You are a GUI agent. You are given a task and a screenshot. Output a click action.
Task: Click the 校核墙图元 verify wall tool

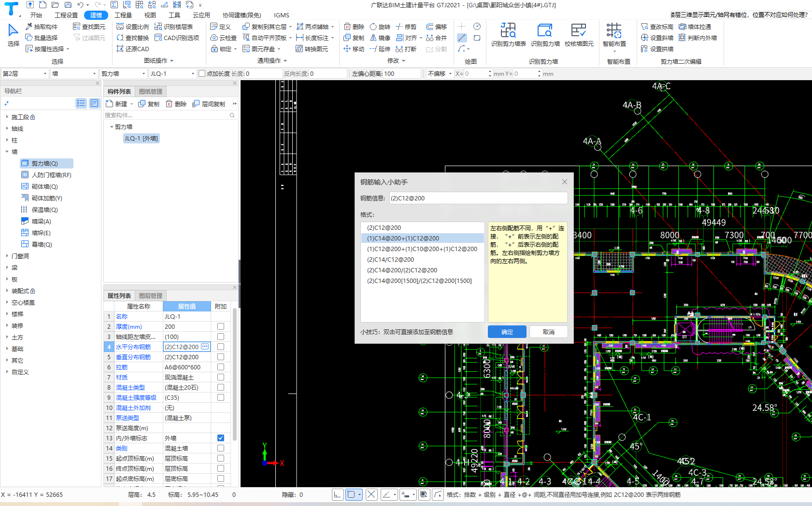coord(579,35)
